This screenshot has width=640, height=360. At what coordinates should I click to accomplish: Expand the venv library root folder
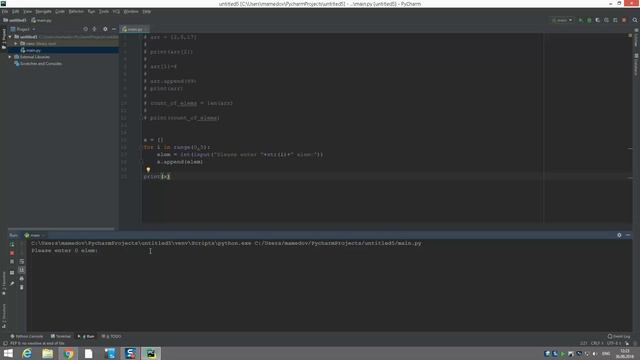click(16, 43)
